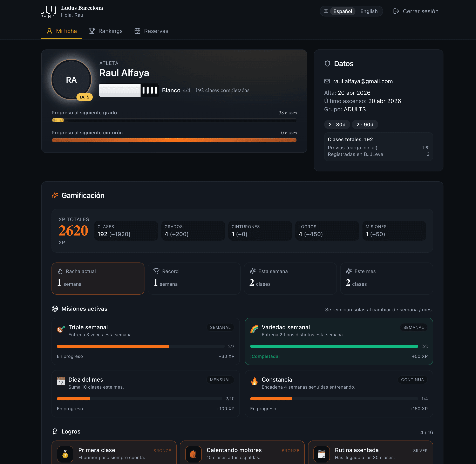Click the LOGROS 4 (+450) stat card

(327, 231)
